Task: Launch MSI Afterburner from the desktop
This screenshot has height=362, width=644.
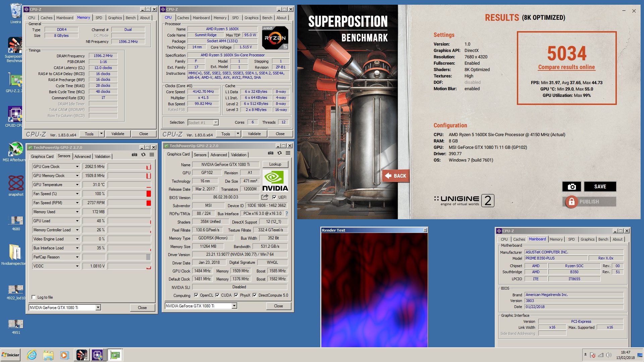Action: pos(15,152)
